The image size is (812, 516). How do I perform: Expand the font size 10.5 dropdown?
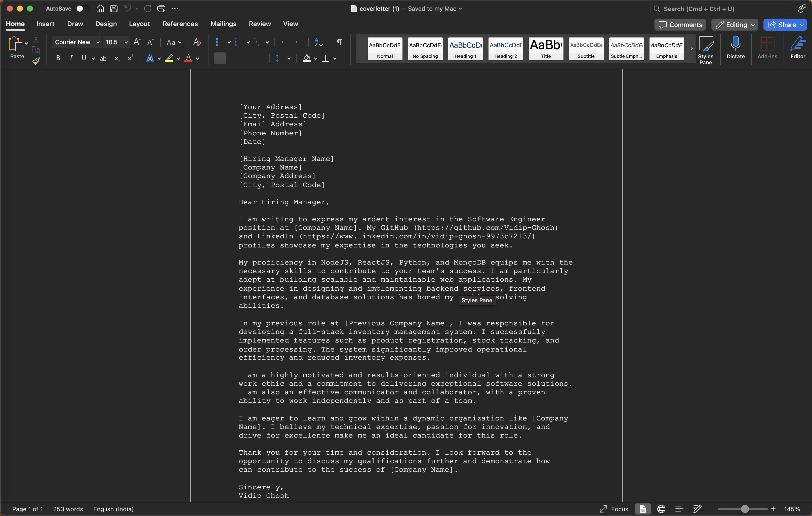tap(126, 42)
